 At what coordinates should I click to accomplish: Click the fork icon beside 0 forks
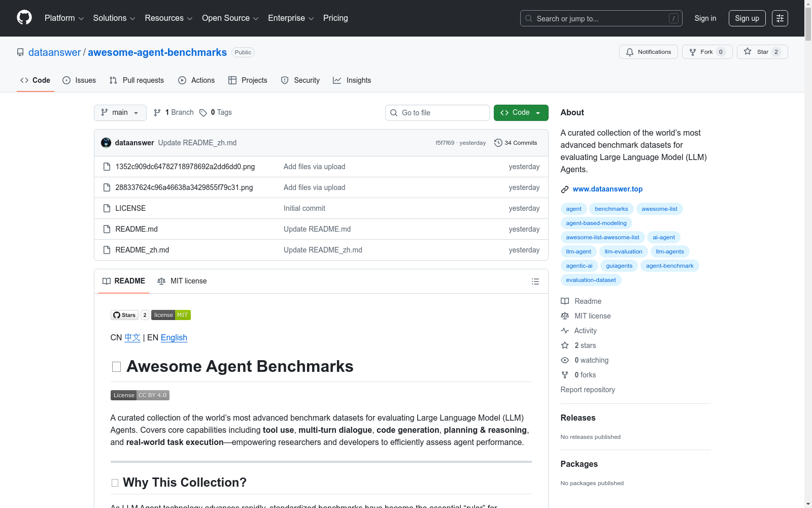click(565, 375)
